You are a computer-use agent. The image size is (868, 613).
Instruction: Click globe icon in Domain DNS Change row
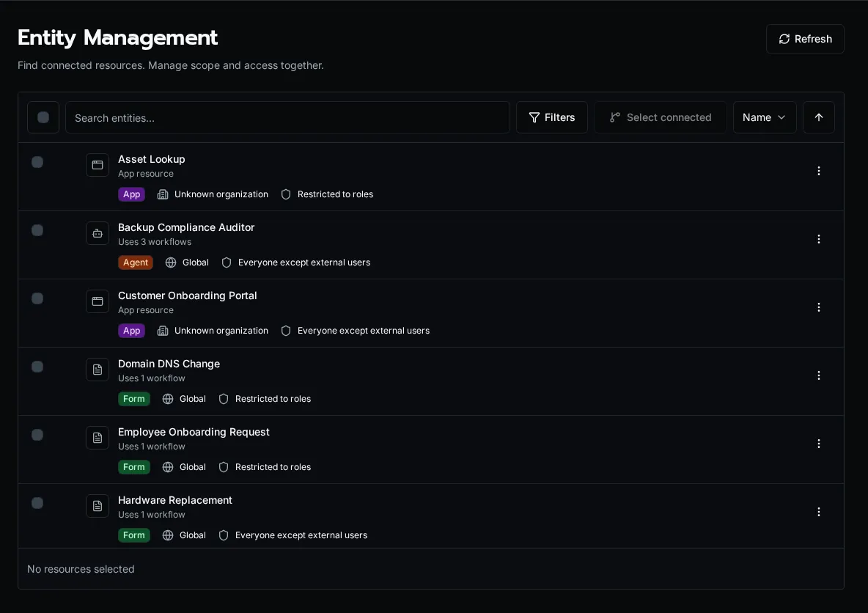(x=168, y=399)
